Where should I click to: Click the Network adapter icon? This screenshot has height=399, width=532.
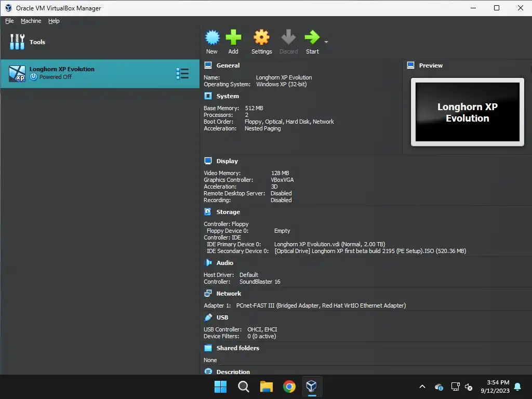pos(208,294)
